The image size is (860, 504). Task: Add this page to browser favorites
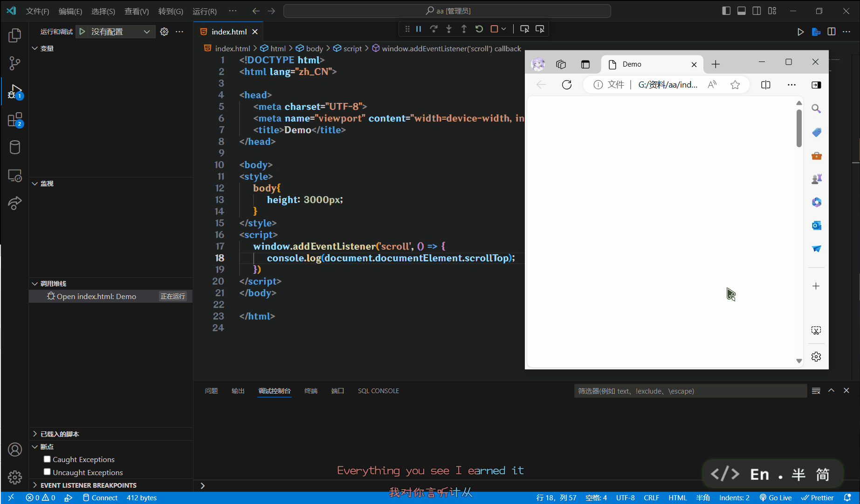click(x=735, y=85)
